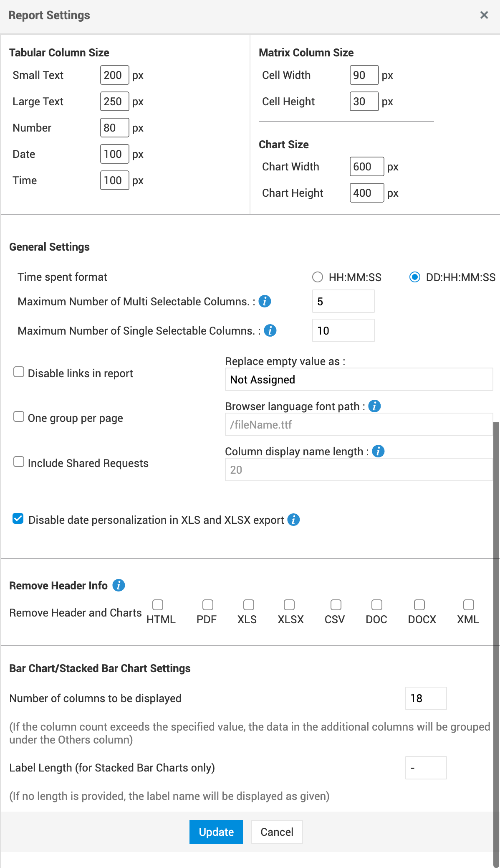Click info icon for Single Selectable Columns

270,330
